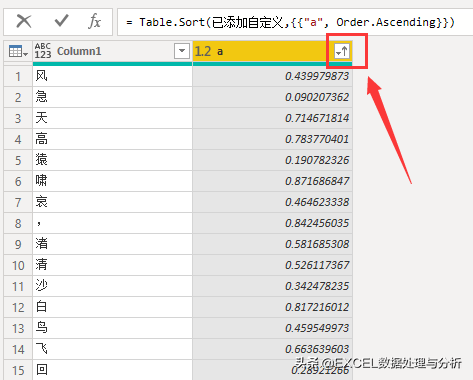Viewport: 473px width, 380px height.
Task: Click the cell containing 回
Action: [x=112, y=370]
